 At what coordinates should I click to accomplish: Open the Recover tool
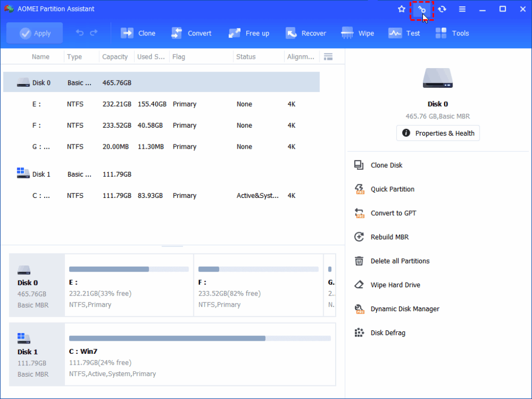tap(306, 33)
